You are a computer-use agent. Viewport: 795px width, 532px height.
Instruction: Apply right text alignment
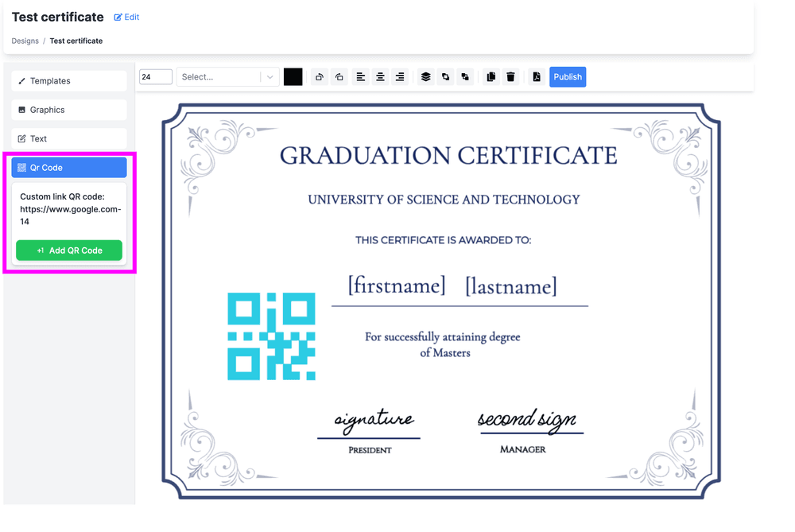point(400,76)
